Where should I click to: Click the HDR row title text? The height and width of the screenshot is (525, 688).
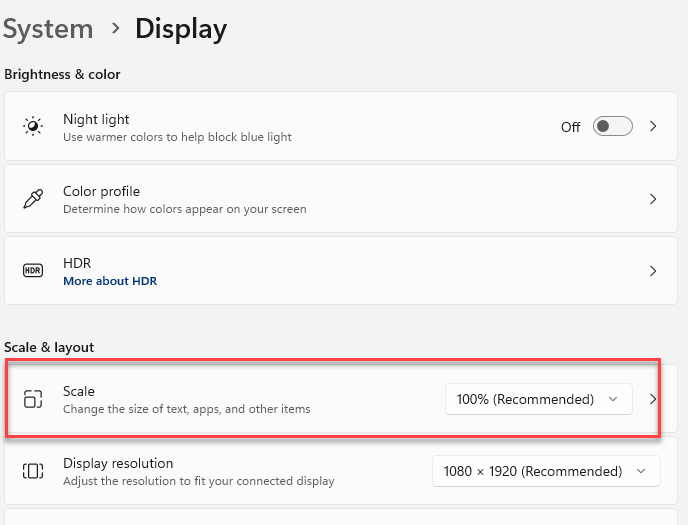tap(77, 263)
